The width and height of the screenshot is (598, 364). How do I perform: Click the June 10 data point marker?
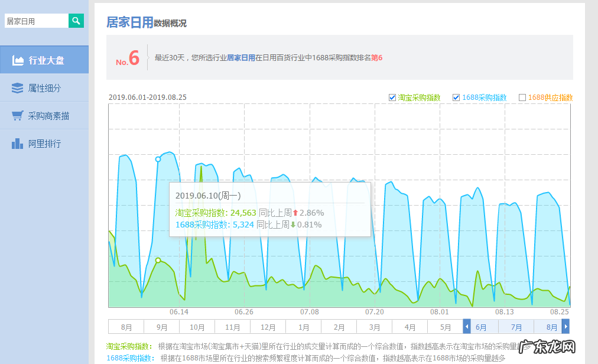(158, 159)
